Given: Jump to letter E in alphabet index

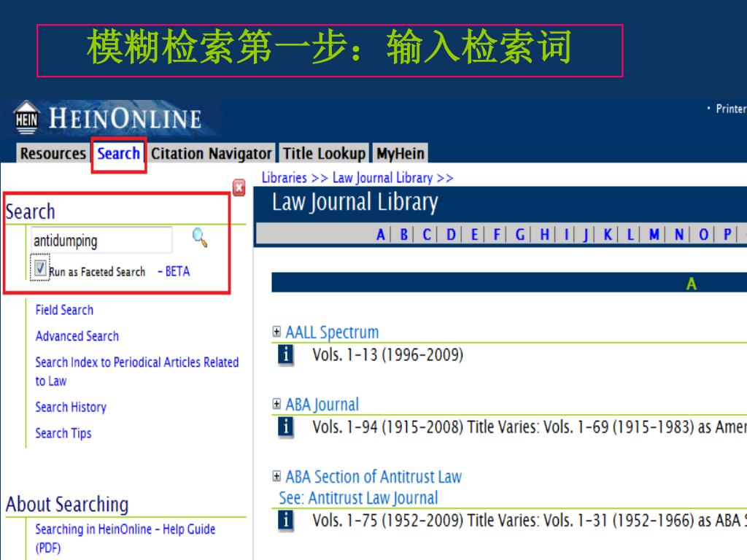Looking at the screenshot, I should (474, 234).
